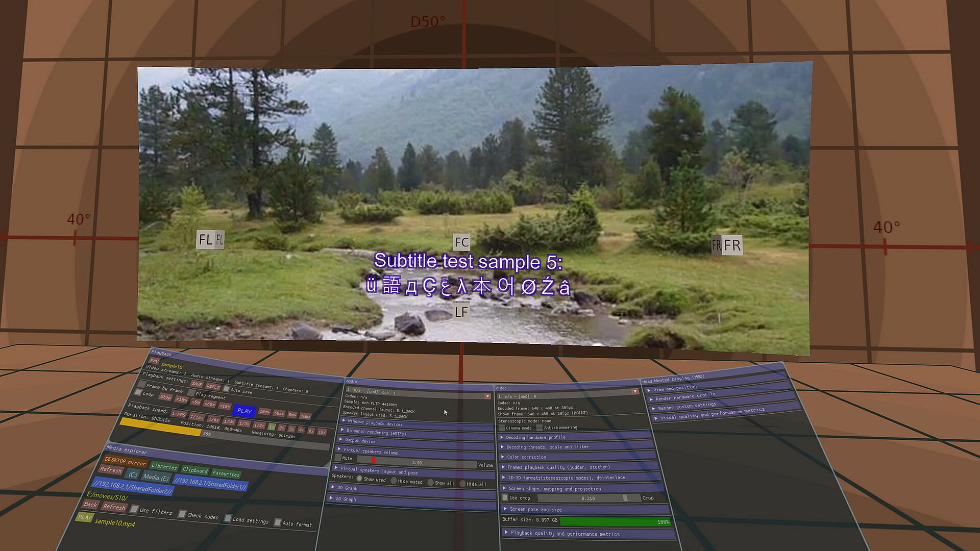Skip back 10 seconds with <10s
980x551 pixels.
[x=225, y=406]
